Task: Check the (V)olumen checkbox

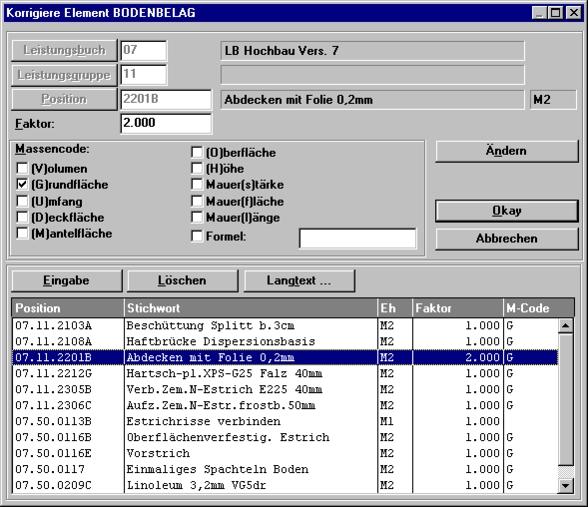Action: pos(22,168)
